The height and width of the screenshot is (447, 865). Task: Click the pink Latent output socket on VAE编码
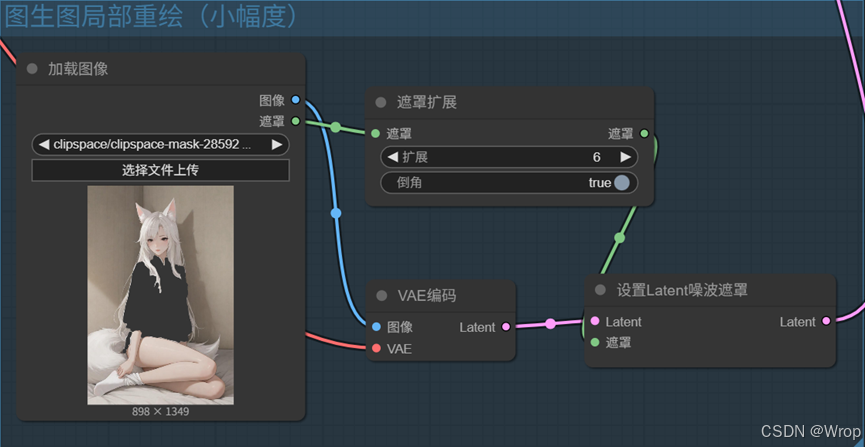pyautogui.click(x=506, y=327)
